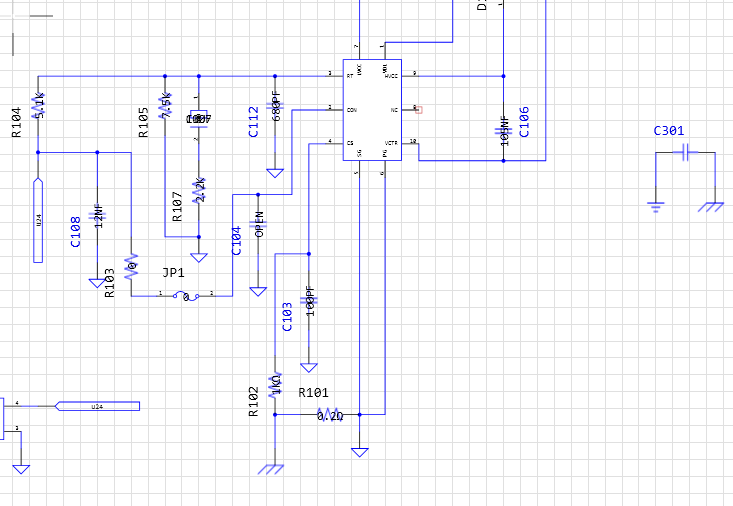Click the ground symbol below C108

97,283
